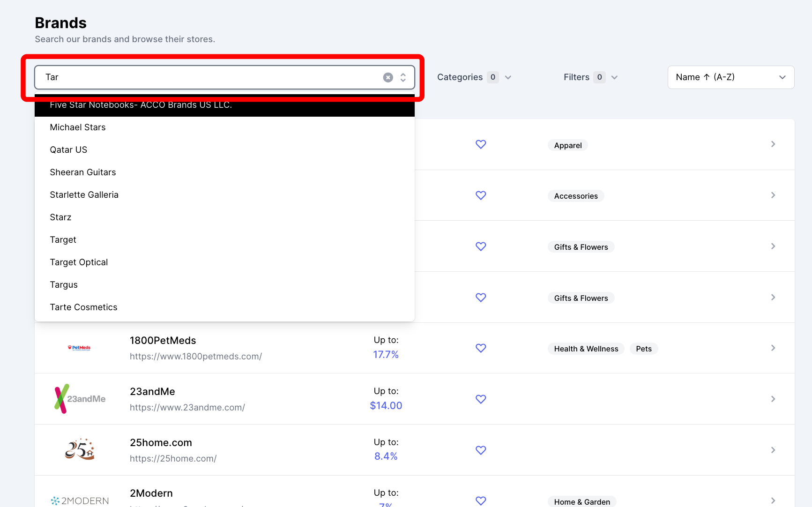Select Starlette Galleria suggestion

(x=224, y=195)
